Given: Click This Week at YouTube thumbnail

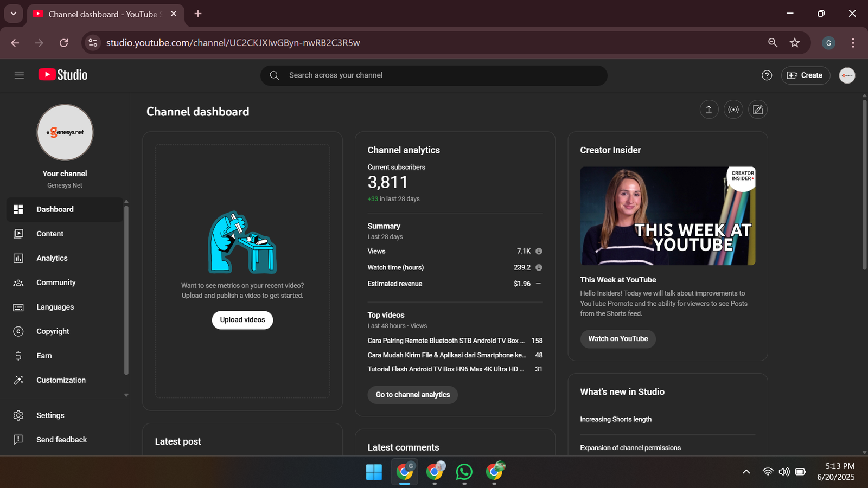Looking at the screenshot, I should 668,216.
